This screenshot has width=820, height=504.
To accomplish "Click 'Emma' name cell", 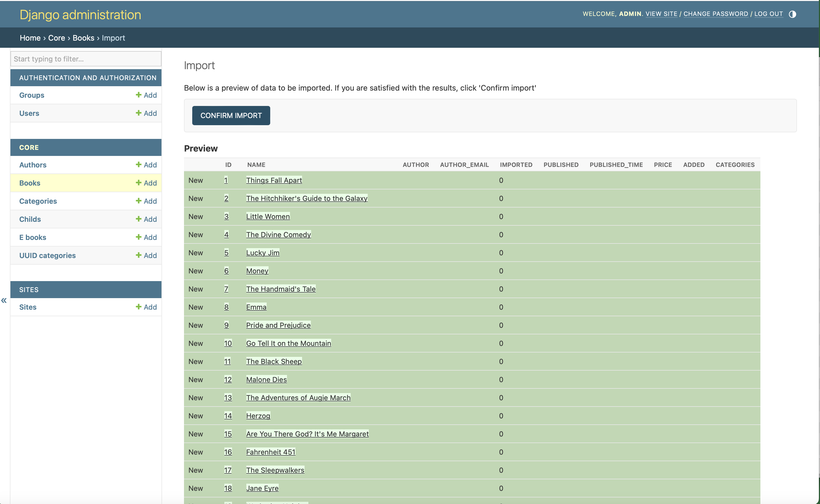I will pyautogui.click(x=256, y=307).
